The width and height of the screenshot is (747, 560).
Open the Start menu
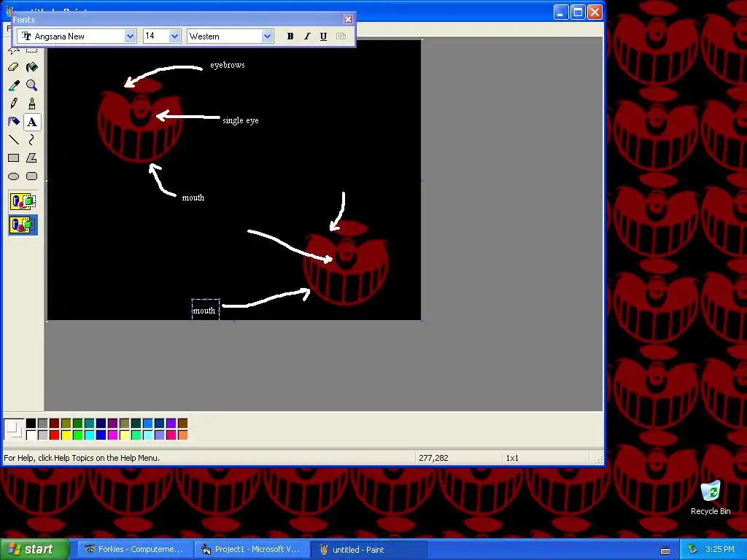pos(34,549)
